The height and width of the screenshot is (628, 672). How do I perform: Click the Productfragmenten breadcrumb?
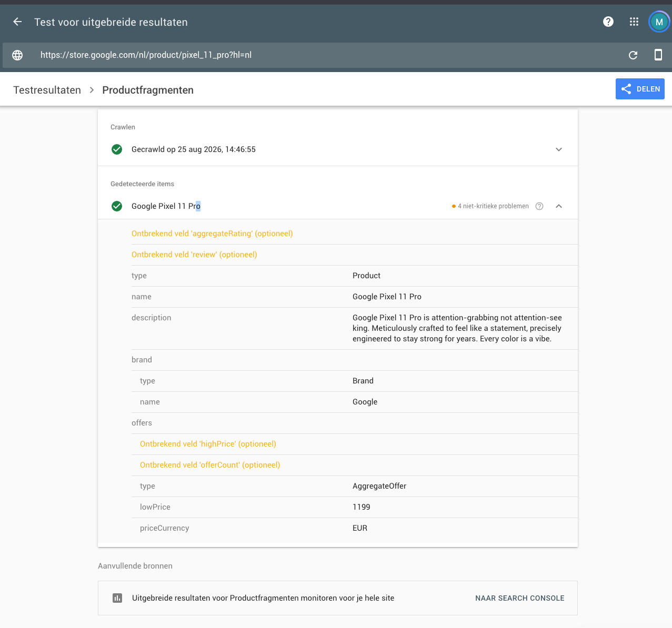click(x=148, y=90)
